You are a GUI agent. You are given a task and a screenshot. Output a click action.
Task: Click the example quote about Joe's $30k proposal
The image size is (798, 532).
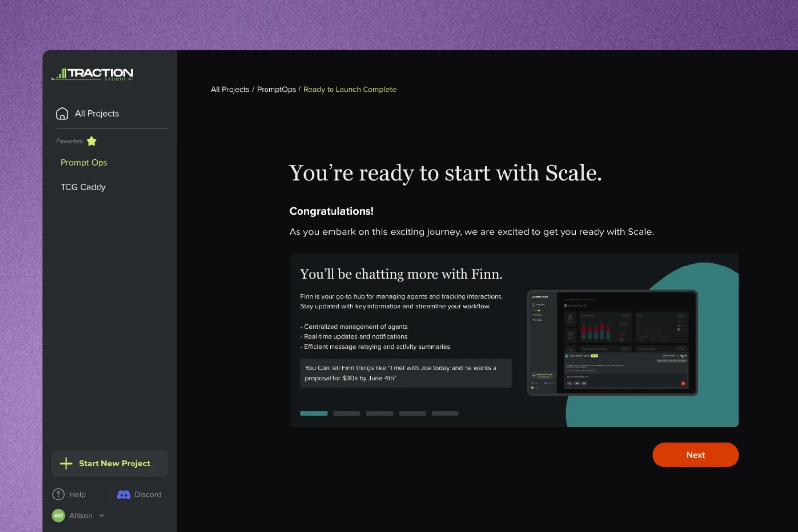pyautogui.click(x=406, y=373)
